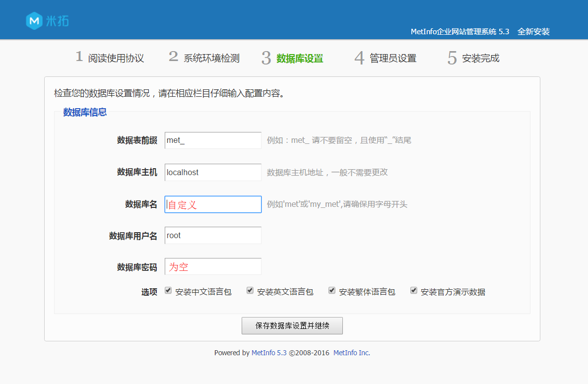Viewport: 588px width, 384px height.
Task: Select step 5 安装完成
Action: (473, 59)
